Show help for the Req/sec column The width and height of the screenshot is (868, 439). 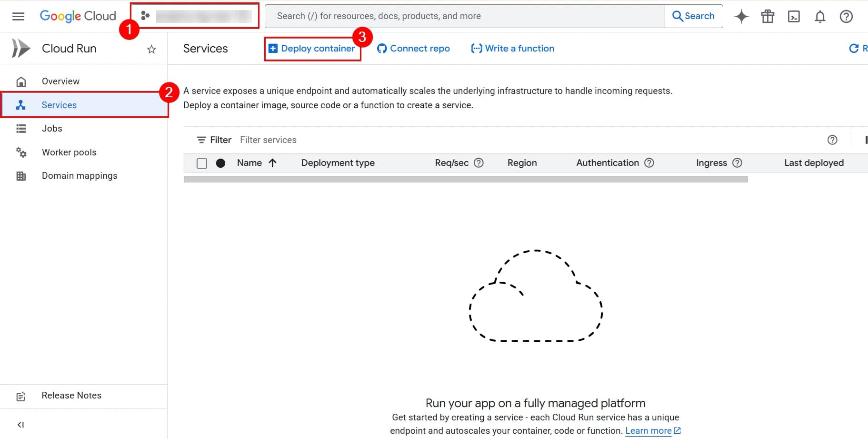[x=479, y=163]
